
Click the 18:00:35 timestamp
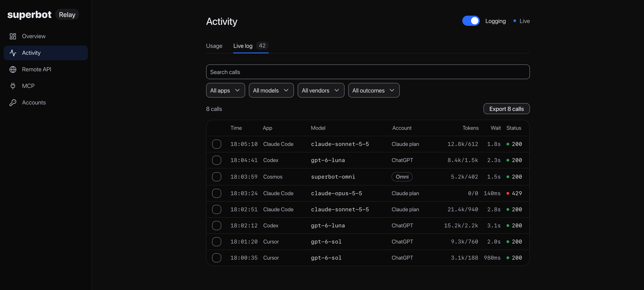tap(244, 258)
